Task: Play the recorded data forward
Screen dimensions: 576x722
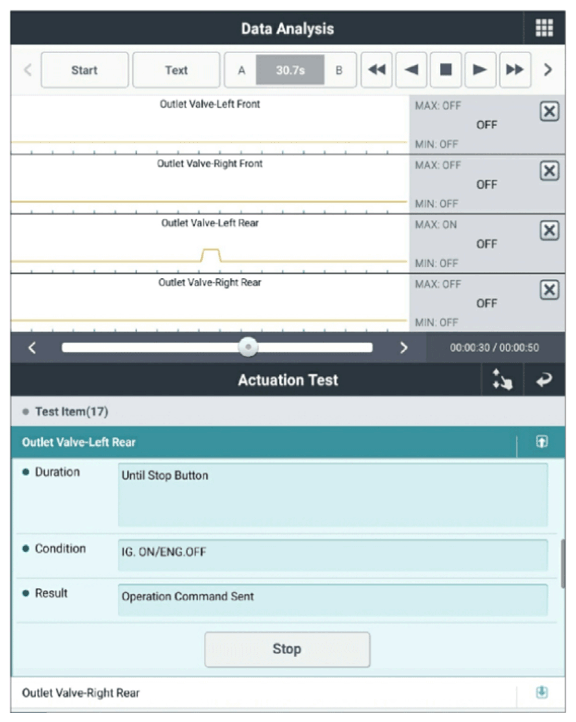Action: pyautogui.click(x=480, y=70)
